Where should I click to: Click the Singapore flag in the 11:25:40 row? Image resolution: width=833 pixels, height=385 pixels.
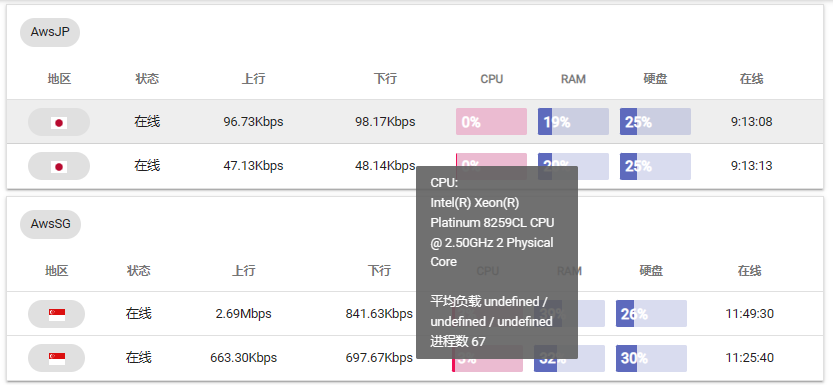pyautogui.click(x=57, y=358)
